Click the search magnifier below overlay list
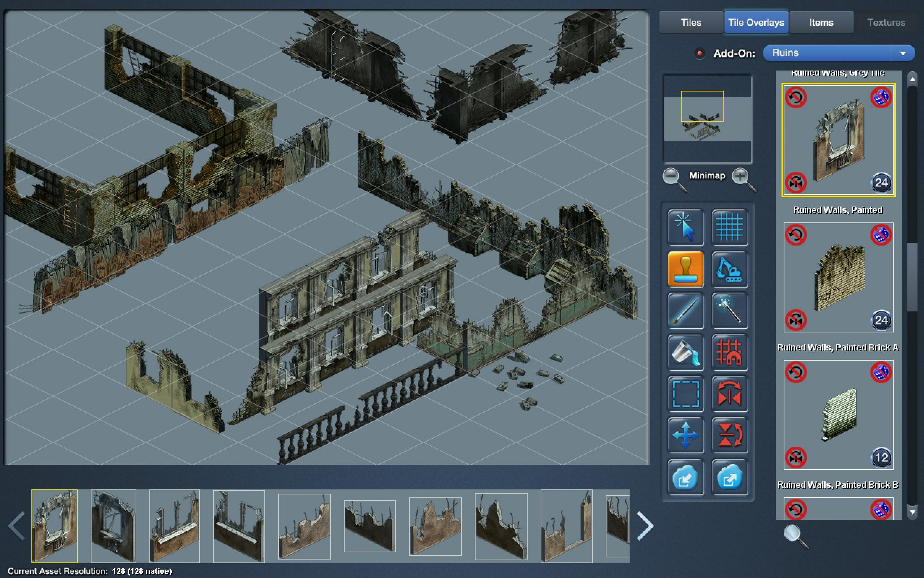This screenshot has height=578, width=924. coord(795,535)
